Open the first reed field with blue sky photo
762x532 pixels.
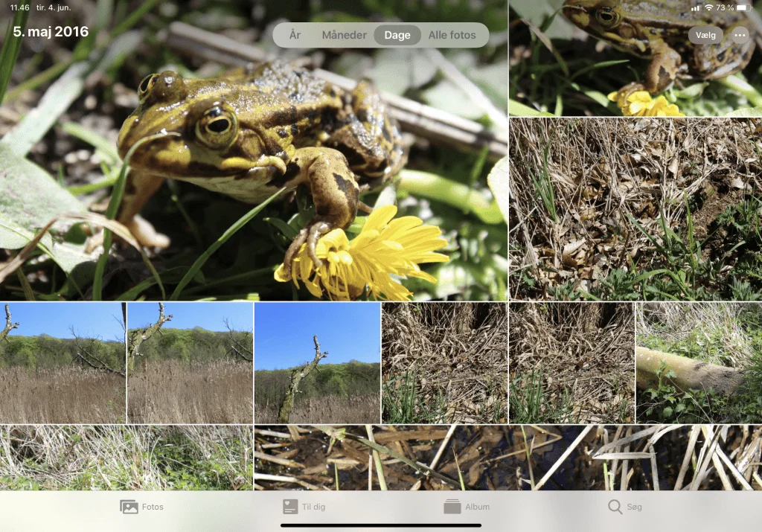[63, 363]
